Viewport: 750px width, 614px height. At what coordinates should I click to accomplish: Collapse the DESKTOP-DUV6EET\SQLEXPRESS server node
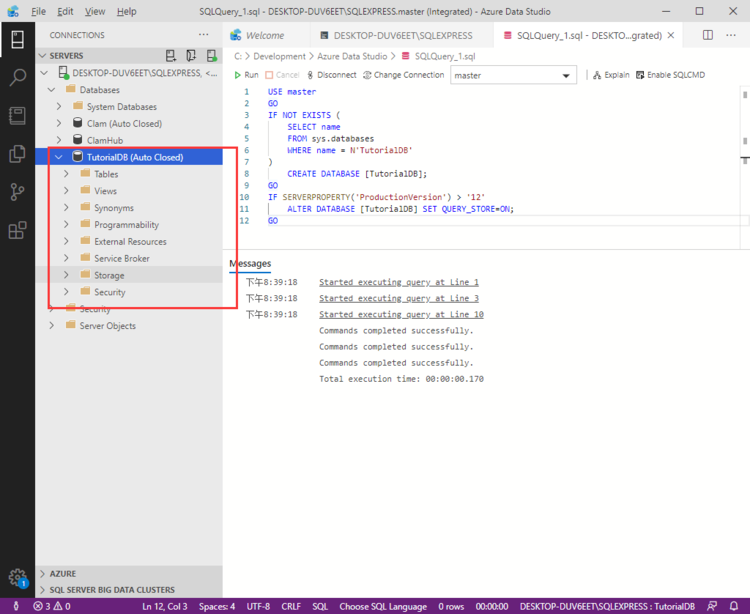(x=45, y=73)
